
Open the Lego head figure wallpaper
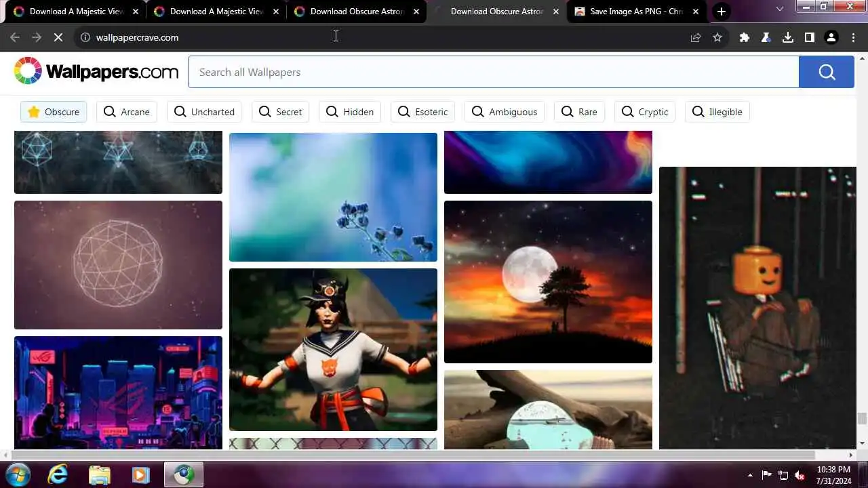(757, 308)
